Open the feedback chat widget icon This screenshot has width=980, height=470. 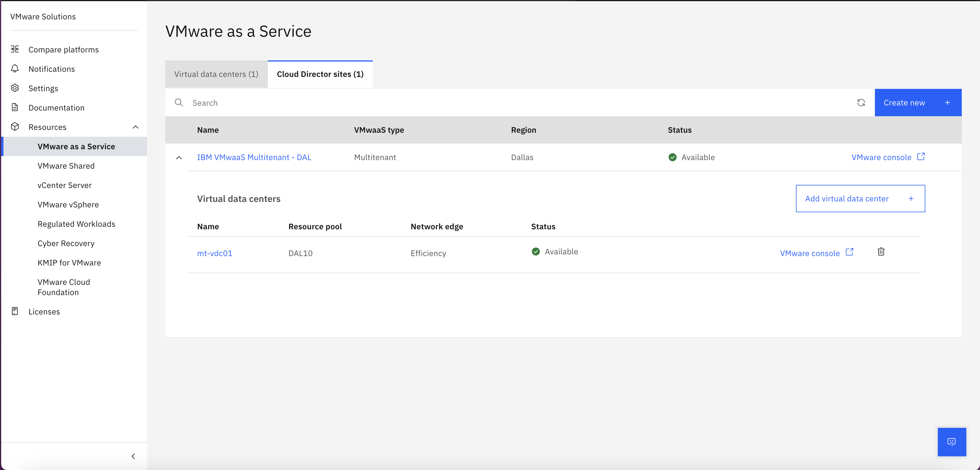pos(952,442)
